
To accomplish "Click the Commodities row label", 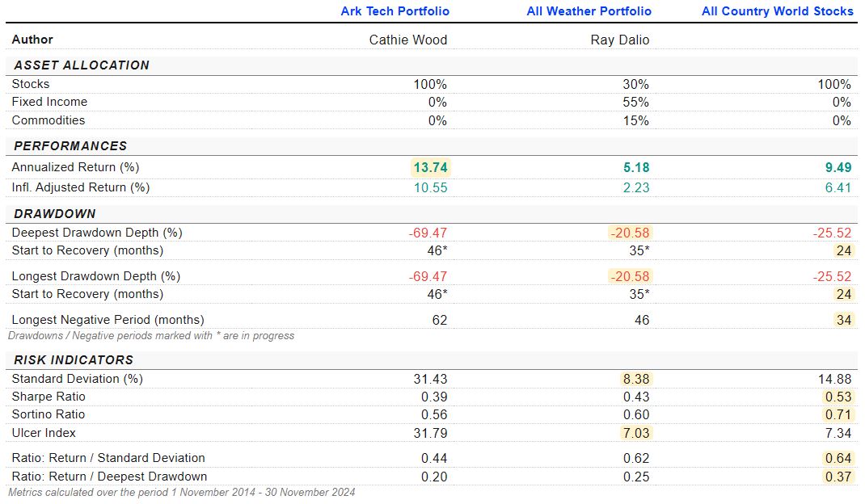I will (x=49, y=120).
